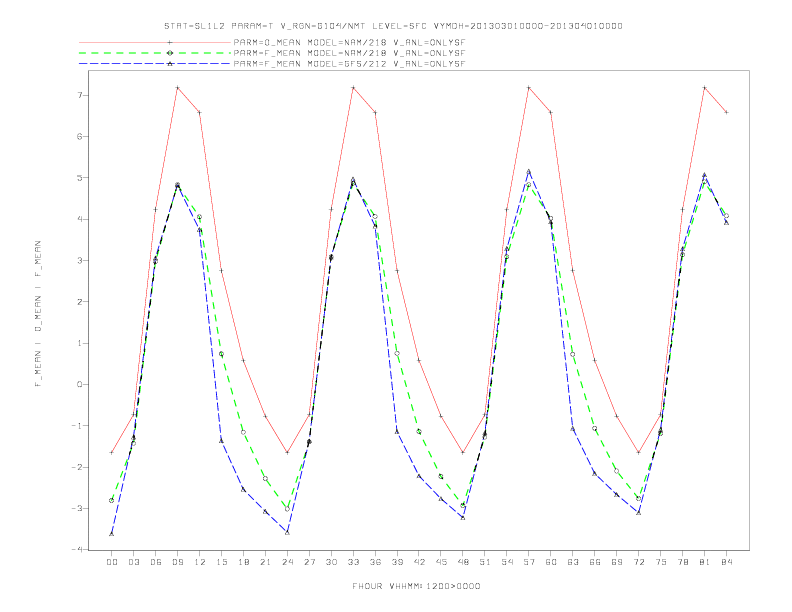Click x-axis tick label 03
792x612 pixels.
click(133, 562)
